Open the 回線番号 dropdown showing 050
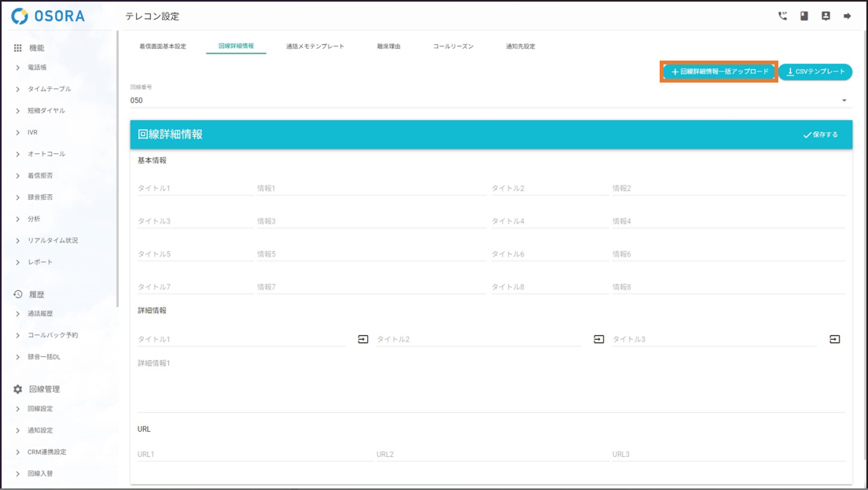This screenshot has width=868, height=490. [x=489, y=100]
